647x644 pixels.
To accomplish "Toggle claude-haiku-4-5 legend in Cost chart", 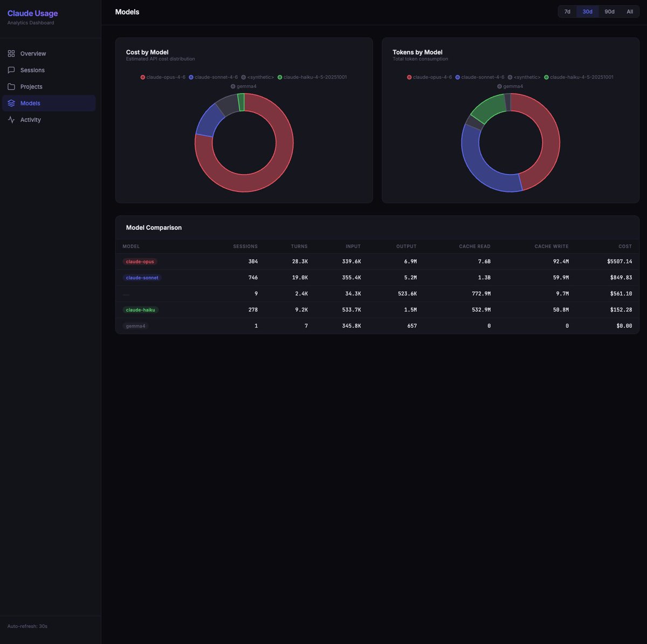I will 312,77.
